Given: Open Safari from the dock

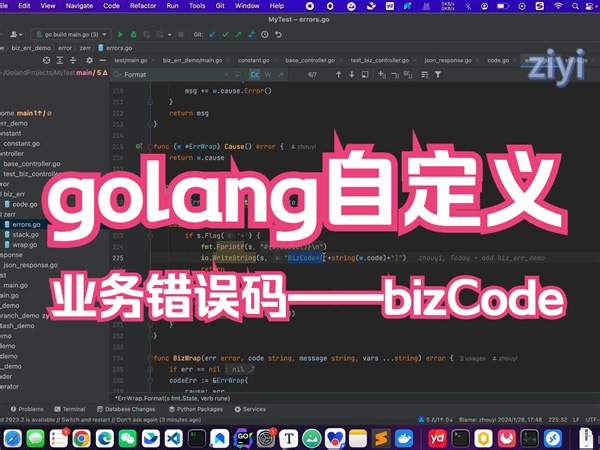Looking at the screenshot, I should [12, 438].
